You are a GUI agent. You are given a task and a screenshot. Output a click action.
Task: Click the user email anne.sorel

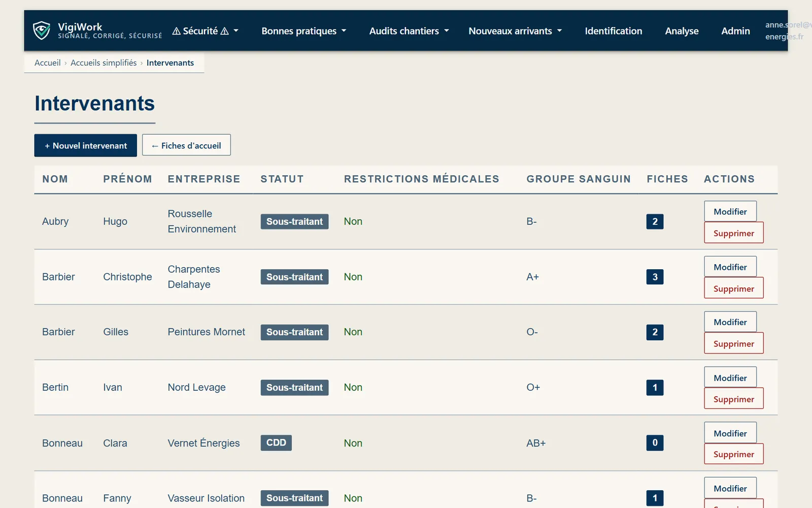(x=788, y=30)
